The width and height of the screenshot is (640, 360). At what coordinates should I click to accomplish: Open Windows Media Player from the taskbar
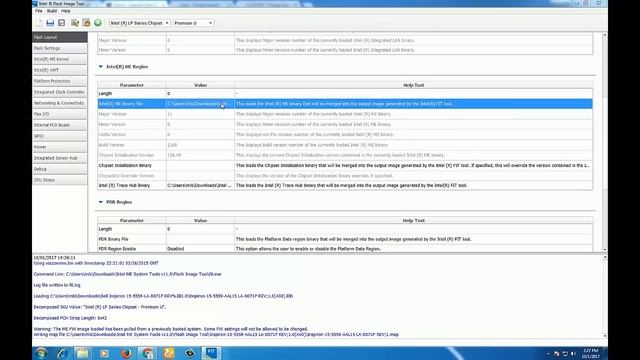(104, 353)
